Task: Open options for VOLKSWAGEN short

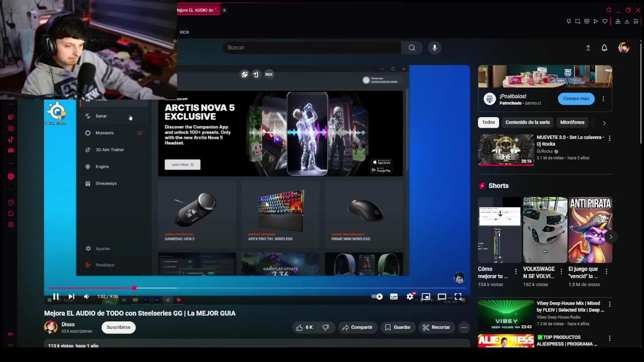Action: (561, 271)
